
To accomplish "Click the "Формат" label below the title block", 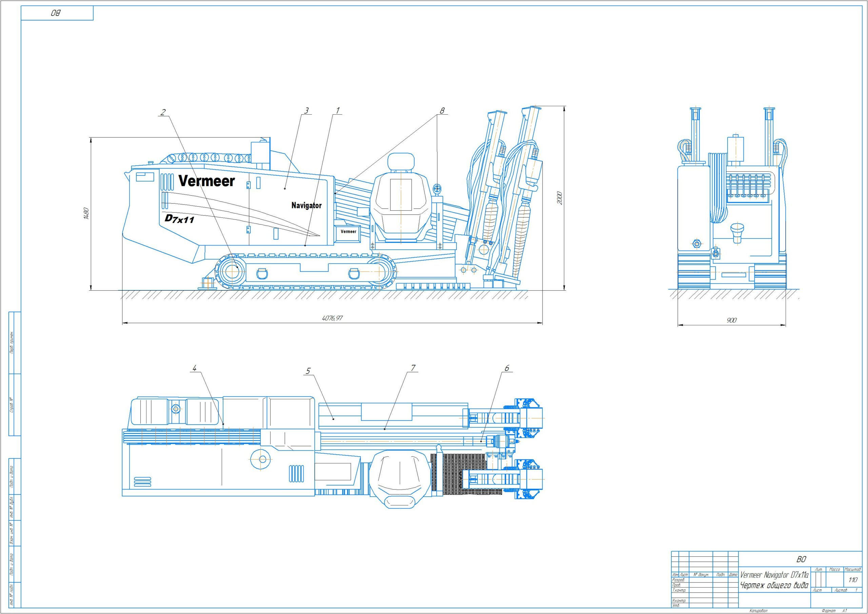I will click(x=829, y=611).
